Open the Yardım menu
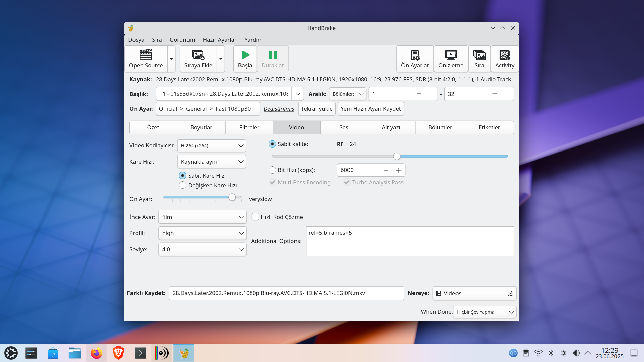Image resolution: width=644 pixels, height=362 pixels. (x=253, y=40)
